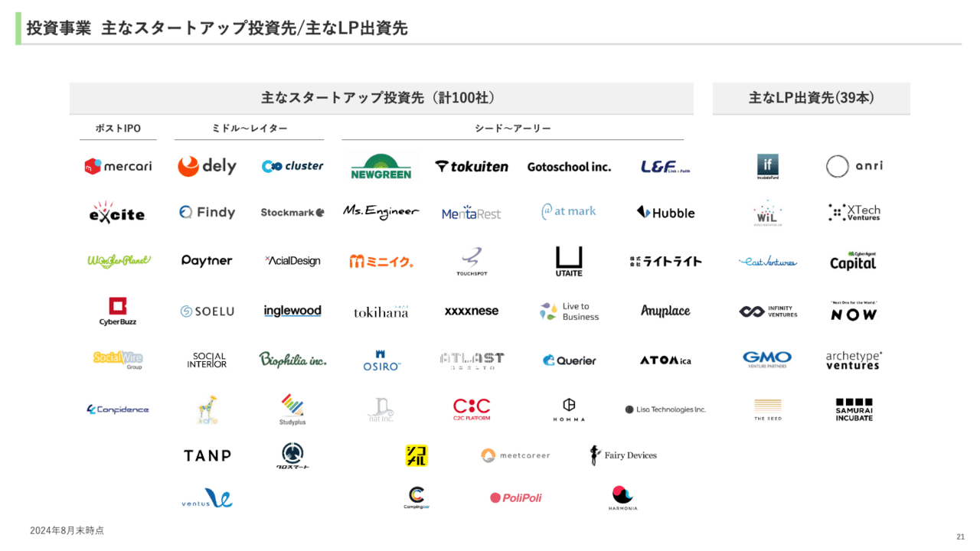
Task: Open the Confidence logo
Action: (x=118, y=409)
